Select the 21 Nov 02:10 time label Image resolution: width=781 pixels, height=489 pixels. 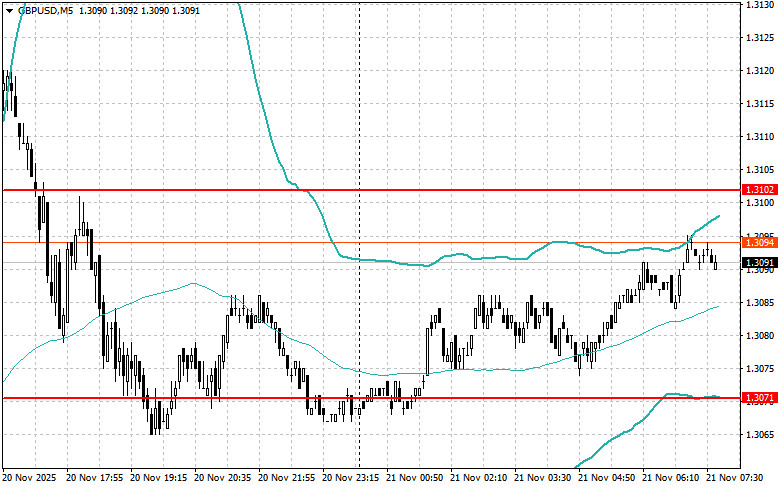pos(479,478)
